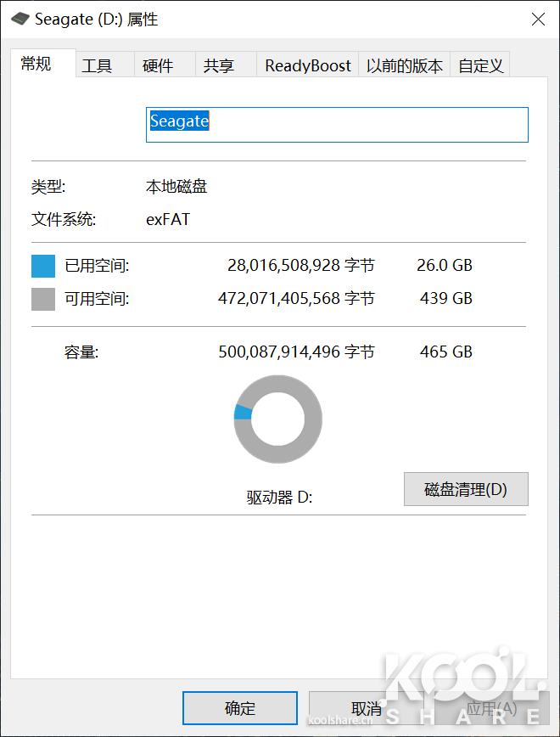560x737 pixels.
Task: Click the gray free-space color swatch
Action: click(x=43, y=299)
